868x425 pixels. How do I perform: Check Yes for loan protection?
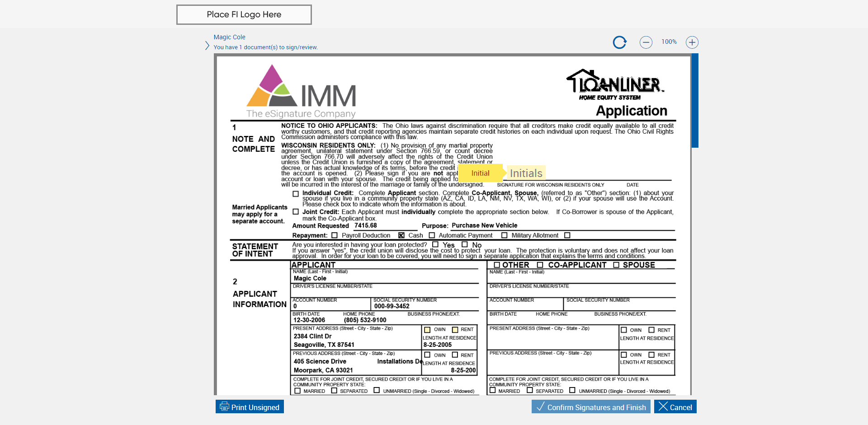pos(435,244)
